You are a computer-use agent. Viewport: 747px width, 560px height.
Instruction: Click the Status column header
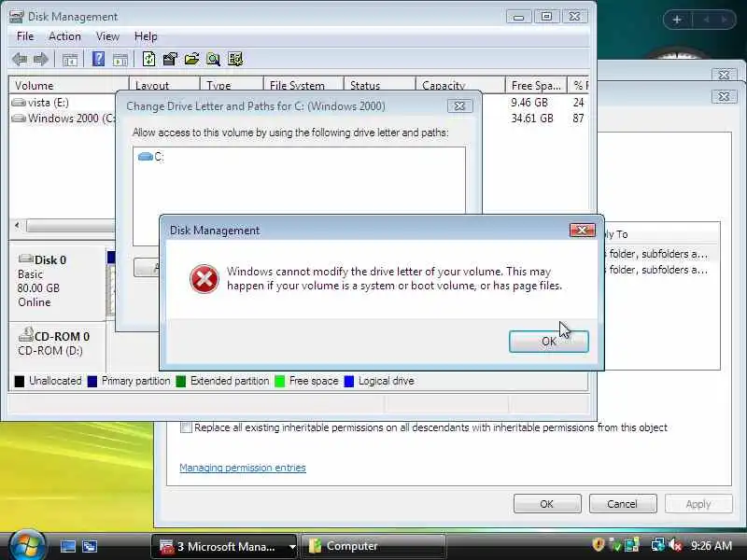(x=379, y=85)
